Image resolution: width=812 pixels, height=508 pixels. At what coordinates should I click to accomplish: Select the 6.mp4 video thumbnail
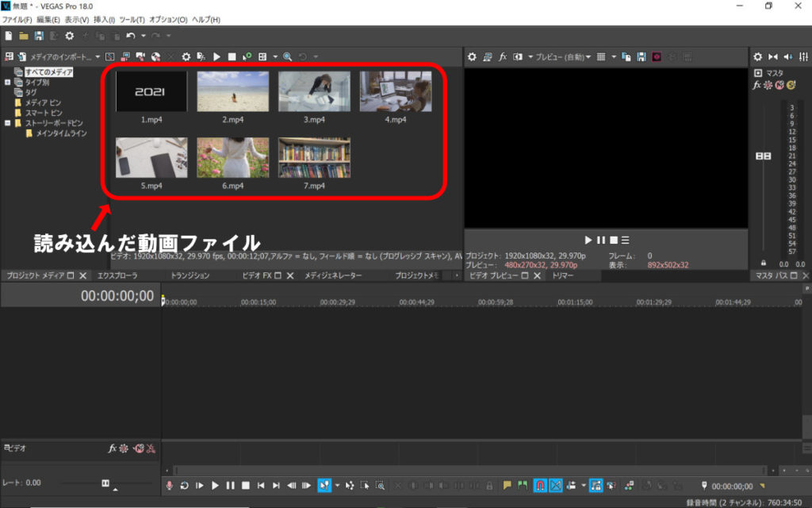(232, 157)
